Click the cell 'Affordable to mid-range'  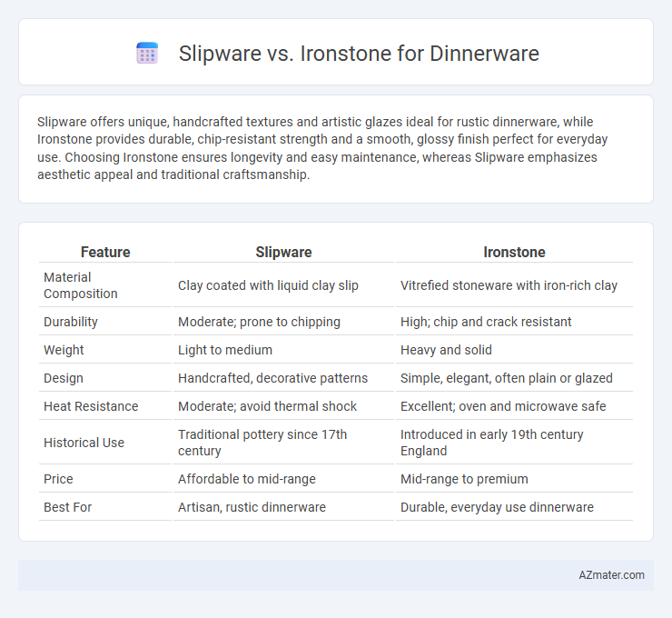point(246,479)
